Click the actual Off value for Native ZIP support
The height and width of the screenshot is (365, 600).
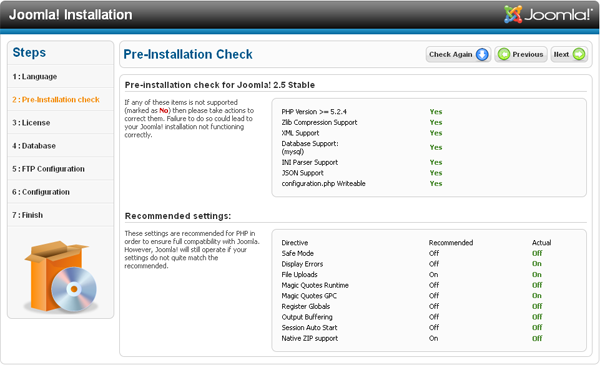pyautogui.click(x=537, y=338)
